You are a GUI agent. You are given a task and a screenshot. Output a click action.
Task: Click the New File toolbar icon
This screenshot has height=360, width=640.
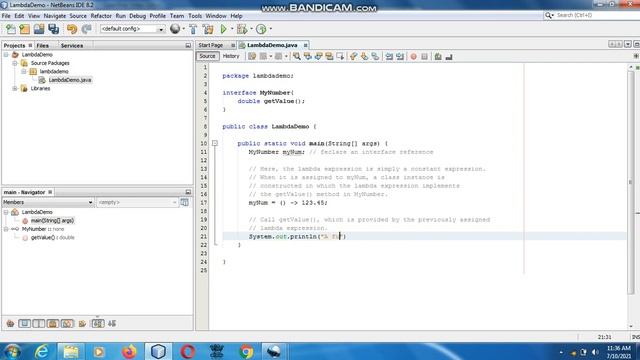pos(11,29)
